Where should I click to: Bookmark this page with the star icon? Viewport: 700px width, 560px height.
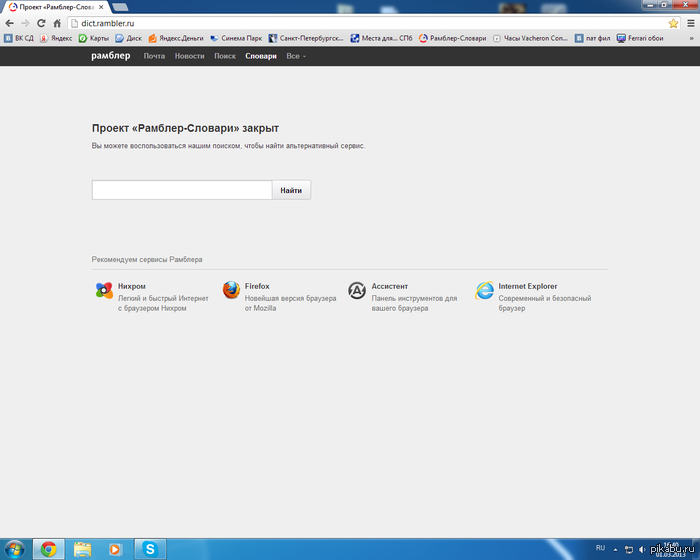673,23
